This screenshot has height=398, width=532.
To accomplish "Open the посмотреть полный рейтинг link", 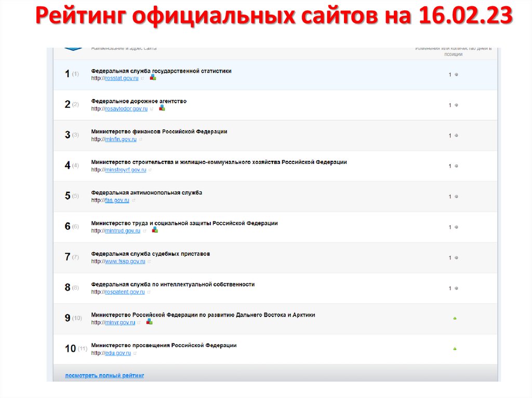I will [x=105, y=375].
